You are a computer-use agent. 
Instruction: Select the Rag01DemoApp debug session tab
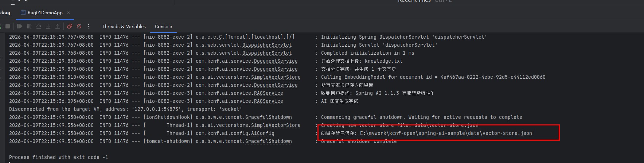click(x=45, y=13)
